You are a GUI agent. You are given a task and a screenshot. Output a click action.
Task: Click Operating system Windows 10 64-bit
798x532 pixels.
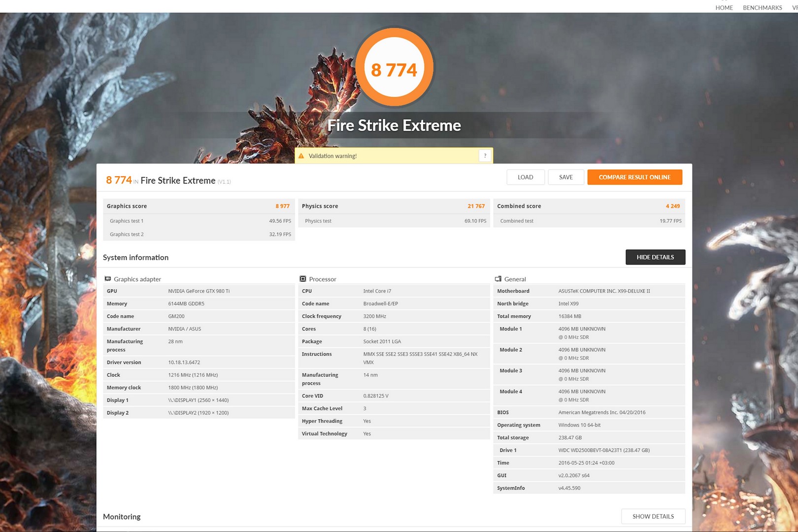tap(580, 425)
